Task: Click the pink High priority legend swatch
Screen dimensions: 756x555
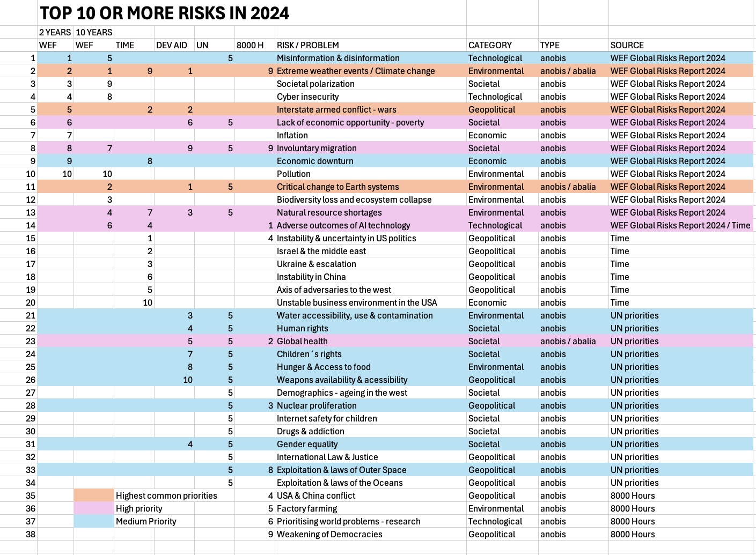Action: pyautogui.click(x=94, y=508)
